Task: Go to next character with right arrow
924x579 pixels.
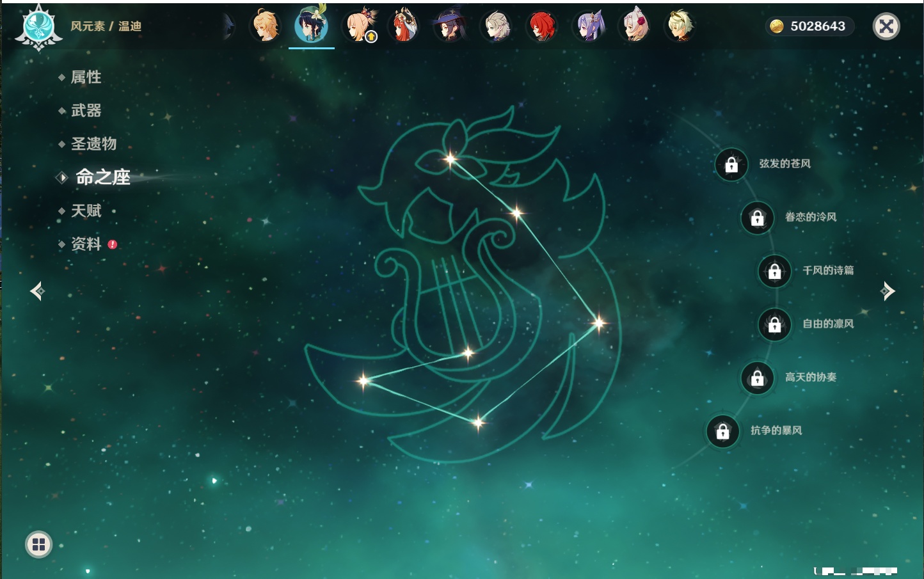Action: 888,291
